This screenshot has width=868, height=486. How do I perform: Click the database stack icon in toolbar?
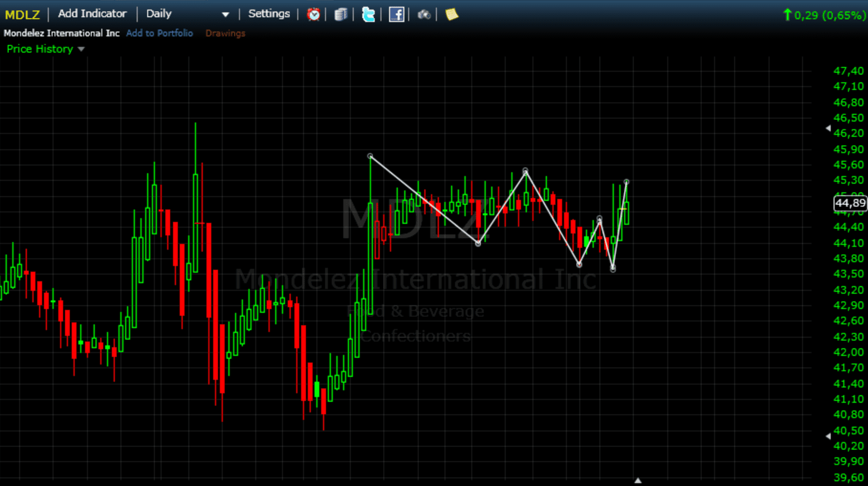point(340,14)
